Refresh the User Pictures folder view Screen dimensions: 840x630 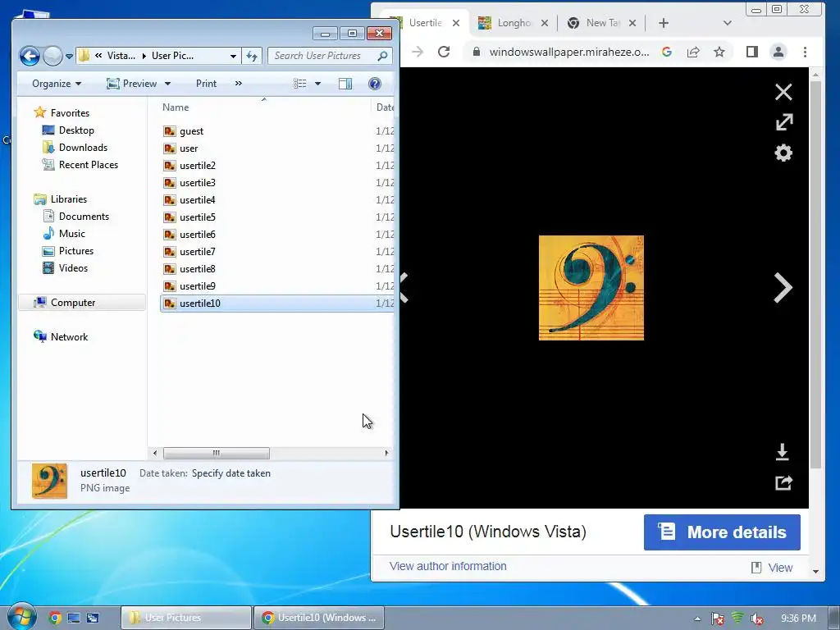coord(252,56)
